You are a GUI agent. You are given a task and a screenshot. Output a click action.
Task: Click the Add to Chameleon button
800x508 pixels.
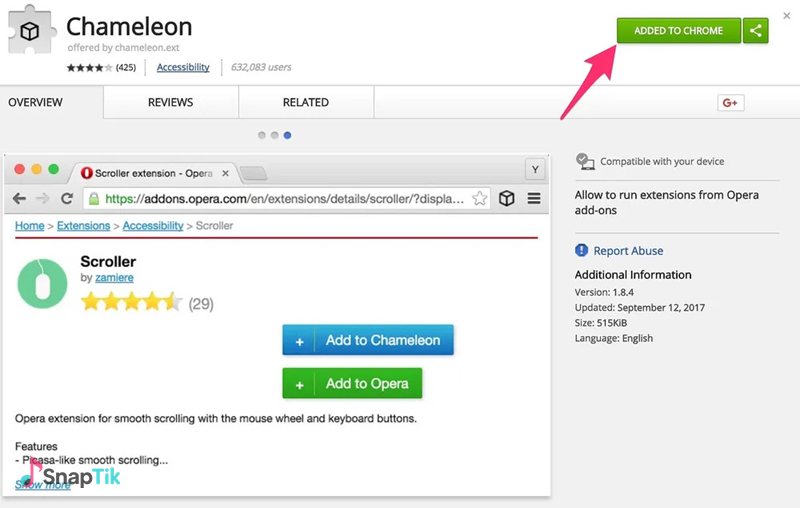coord(368,340)
